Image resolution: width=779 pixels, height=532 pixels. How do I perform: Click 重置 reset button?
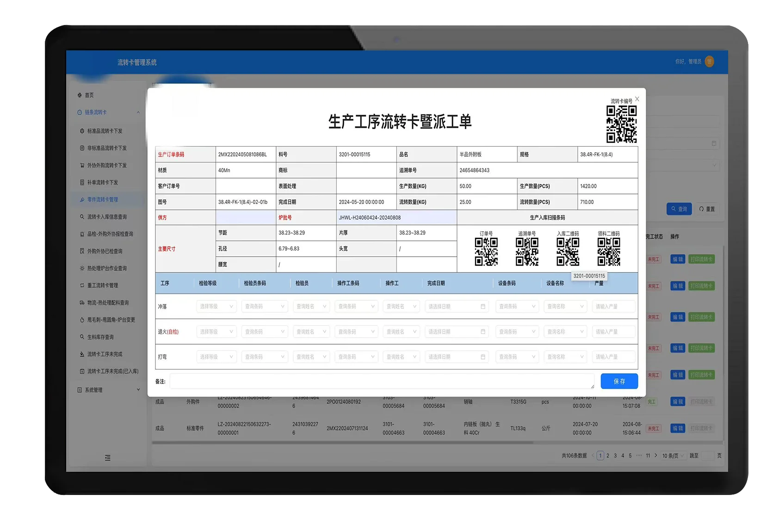(x=707, y=209)
